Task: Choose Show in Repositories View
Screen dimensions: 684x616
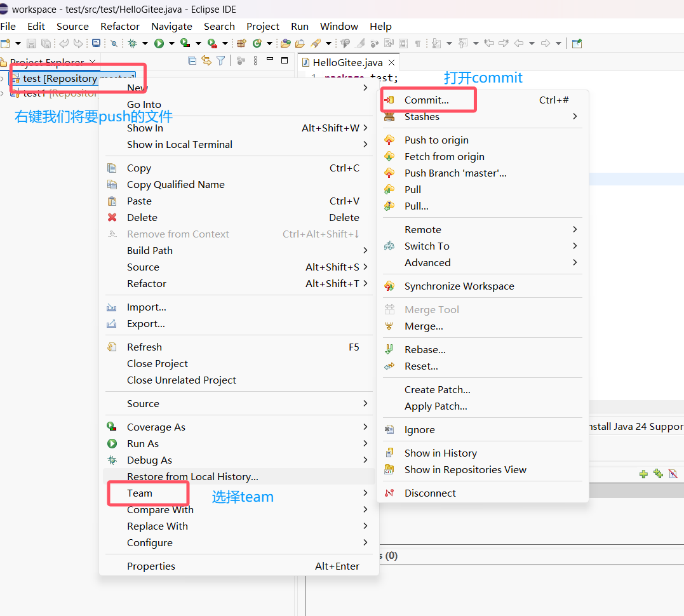Action: click(x=483, y=469)
